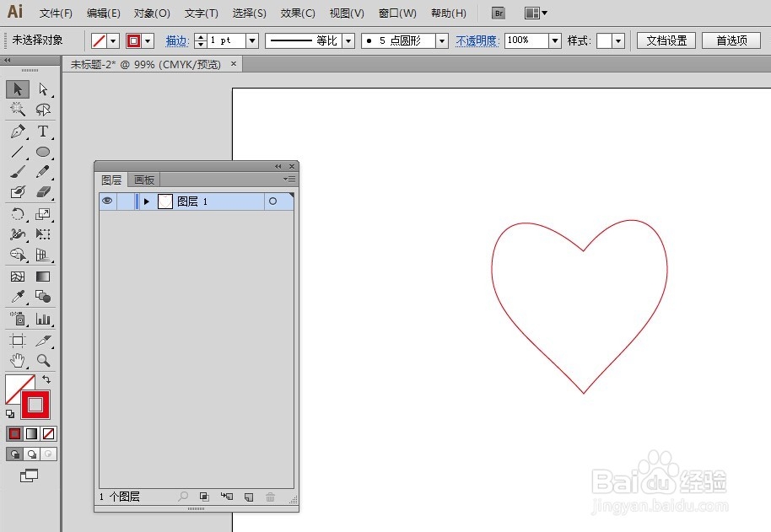The image size is (771, 532).
Task: Select the Eyedropper tool
Action: 18,297
